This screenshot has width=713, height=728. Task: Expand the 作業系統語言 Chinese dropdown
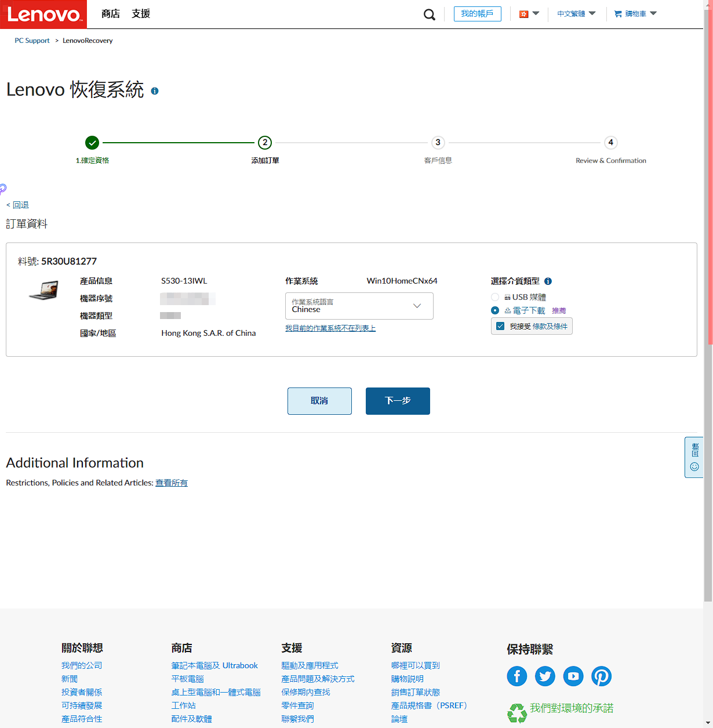tap(359, 306)
